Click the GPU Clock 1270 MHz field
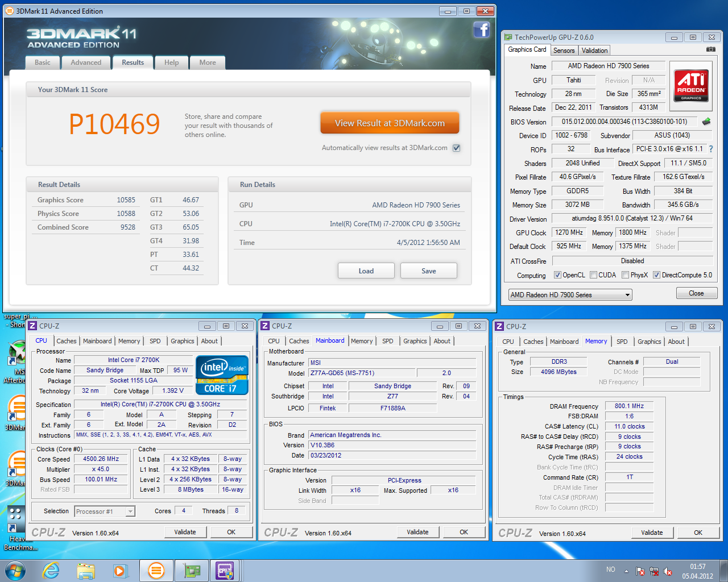Viewport: 728px width, 582px height. click(x=569, y=232)
